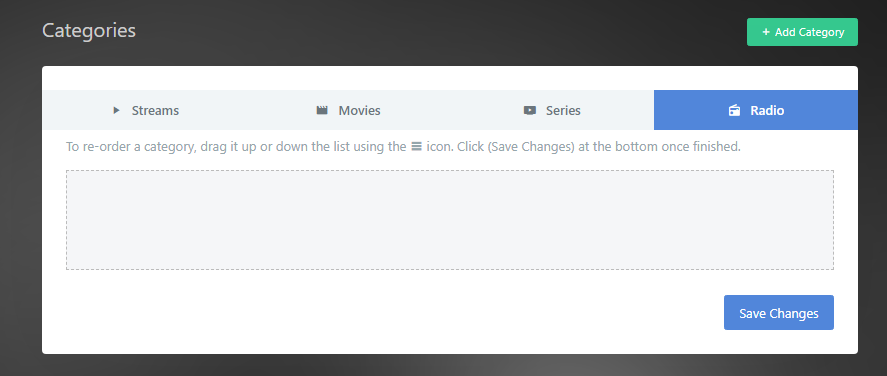Click the dashed border of the category list
Image resolution: width=887 pixels, height=376 pixels.
450,170
